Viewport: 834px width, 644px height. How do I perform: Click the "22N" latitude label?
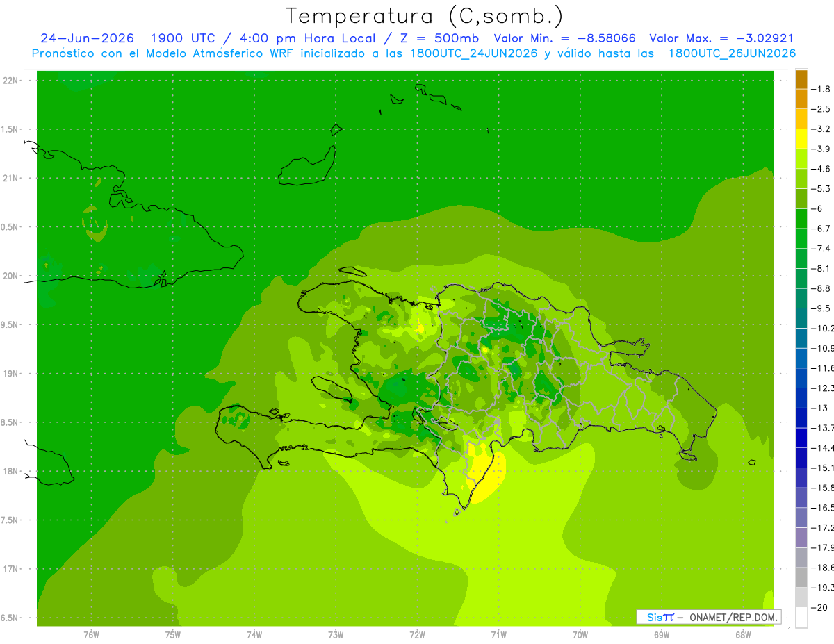coord(10,81)
